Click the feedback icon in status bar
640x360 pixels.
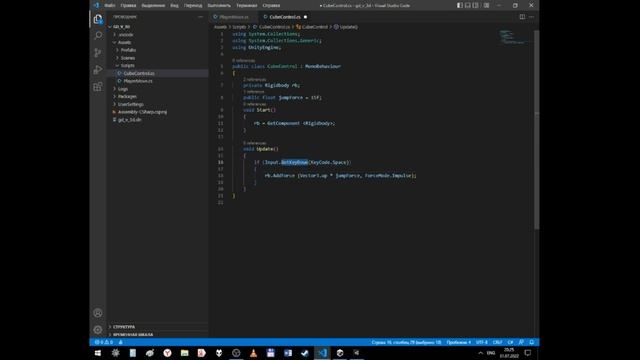tap(521, 342)
